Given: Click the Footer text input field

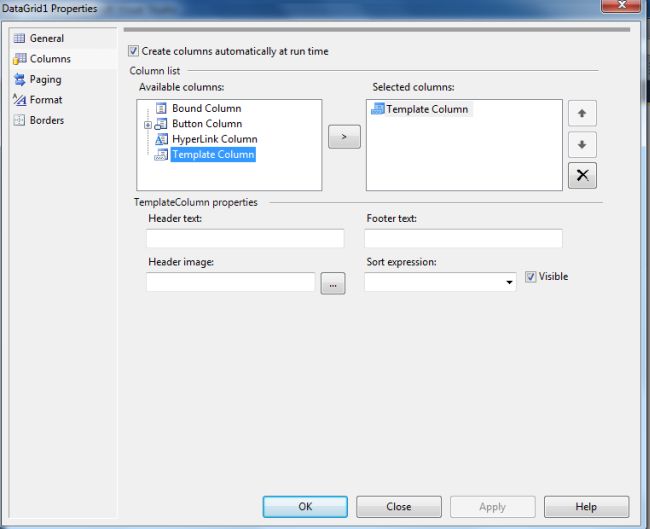Looking at the screenshot, I should tap(463, 238).
